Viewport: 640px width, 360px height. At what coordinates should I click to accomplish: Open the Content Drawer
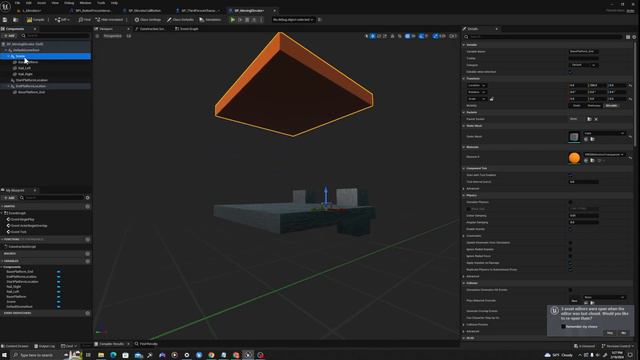coord(15,346)
